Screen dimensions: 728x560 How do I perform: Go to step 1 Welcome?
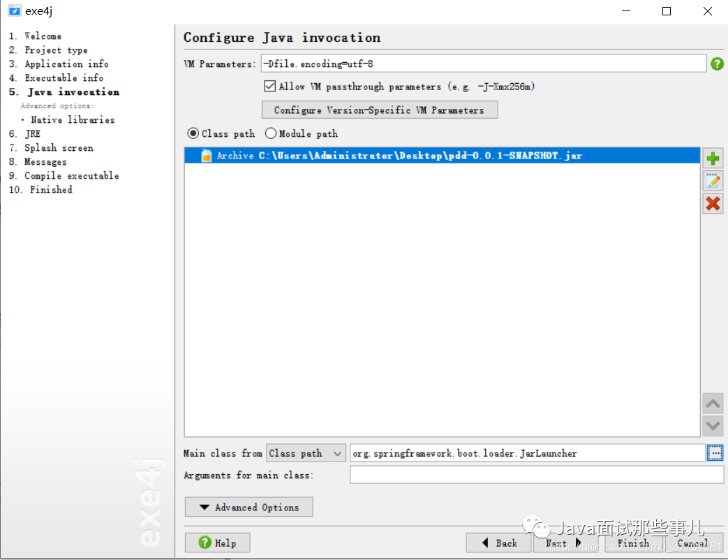pos(36,36)
